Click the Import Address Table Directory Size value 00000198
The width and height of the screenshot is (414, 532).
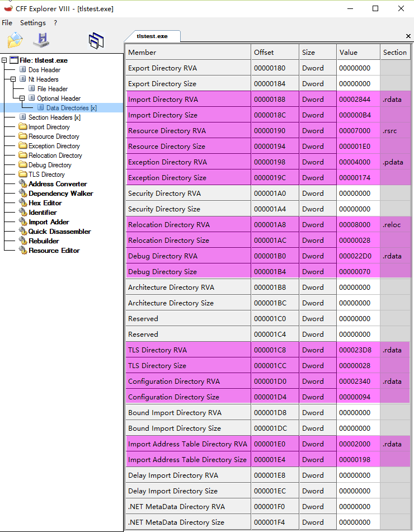[359, 459]
